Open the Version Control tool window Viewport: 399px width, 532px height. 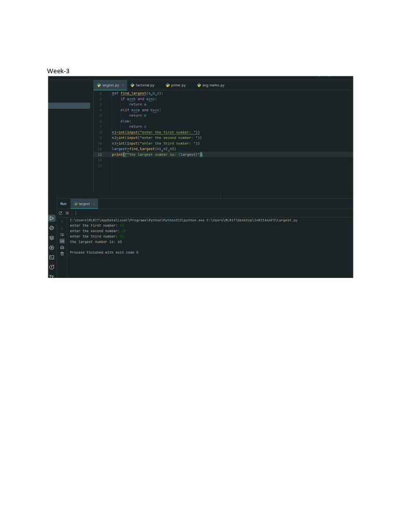coord(51,276)
